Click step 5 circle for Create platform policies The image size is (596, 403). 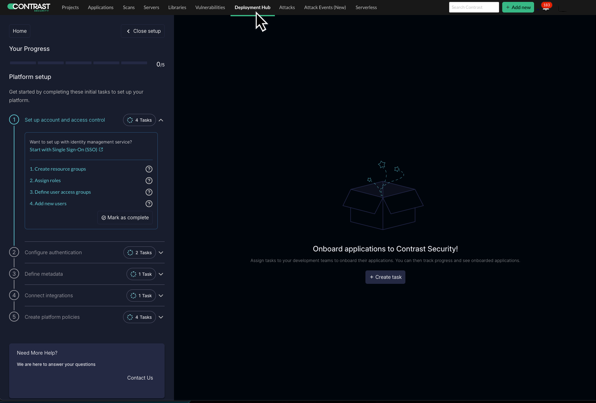[14, 317]
